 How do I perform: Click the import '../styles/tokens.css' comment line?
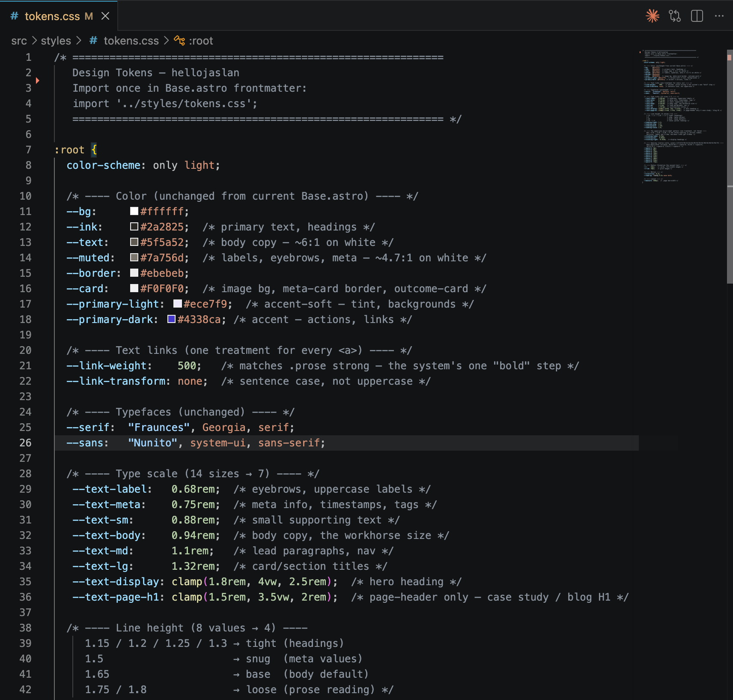coord(165,103)
